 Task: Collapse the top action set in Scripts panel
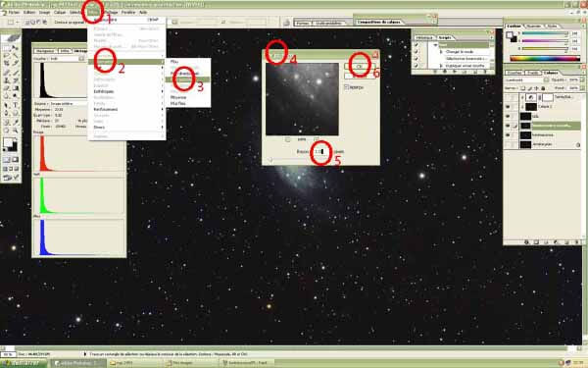435,45
